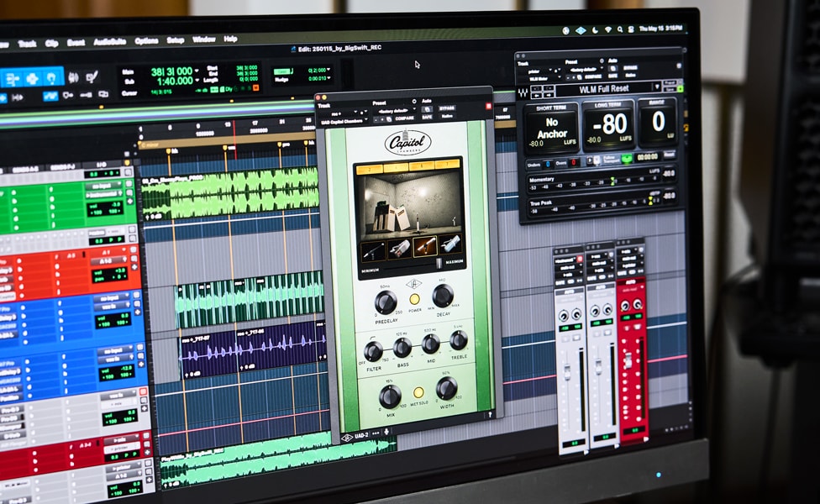Select the Trim tool in edit toolbar
This screenshot has height=504, width=820.
[13, 78]
